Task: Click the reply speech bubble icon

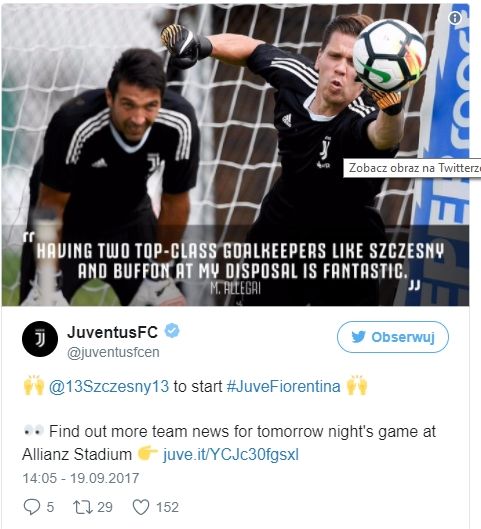Action: click(x=32, y=507)
